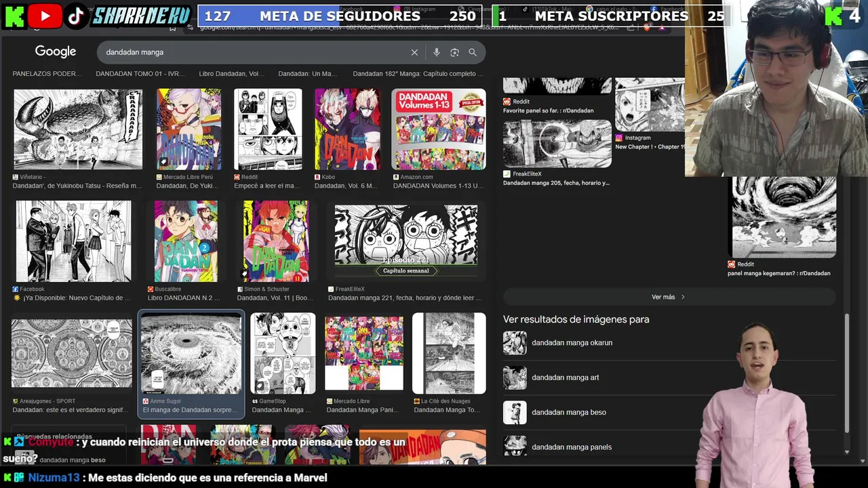Click the side panel vertical scrollbar
The image size is (868, 488).
846,373
